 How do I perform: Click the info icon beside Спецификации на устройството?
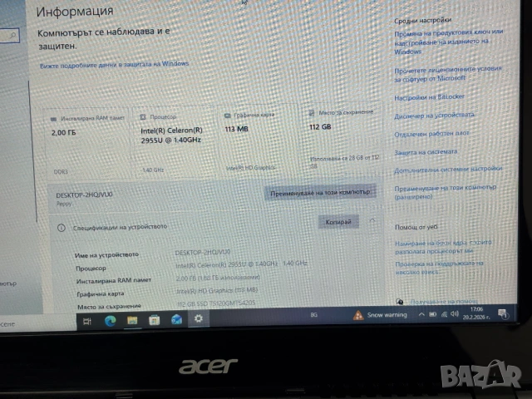pyautogui.click(x=62, y=228)
